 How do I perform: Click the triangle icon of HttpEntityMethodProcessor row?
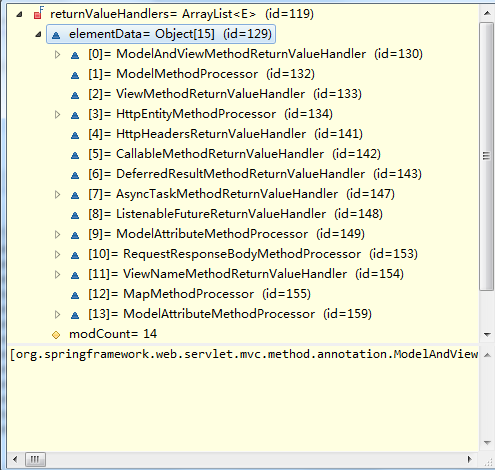(x=75, y=115)
